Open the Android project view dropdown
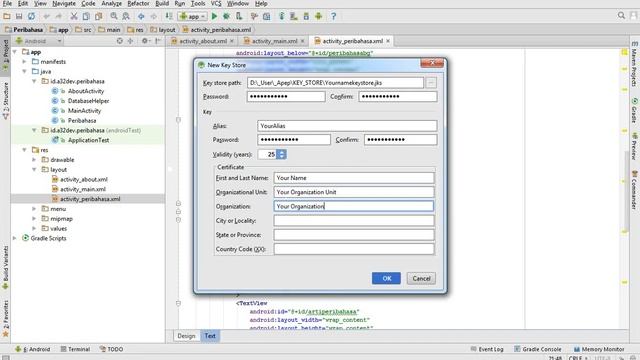 tap(39, 41)
